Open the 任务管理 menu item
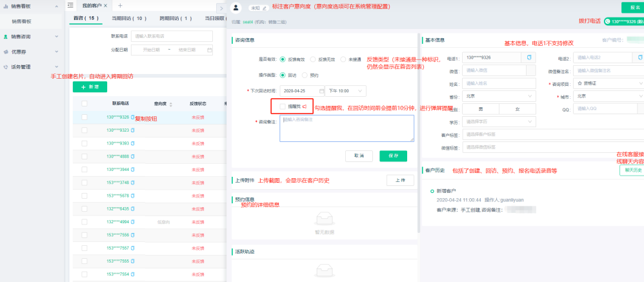644x282 pixels. 30,66
